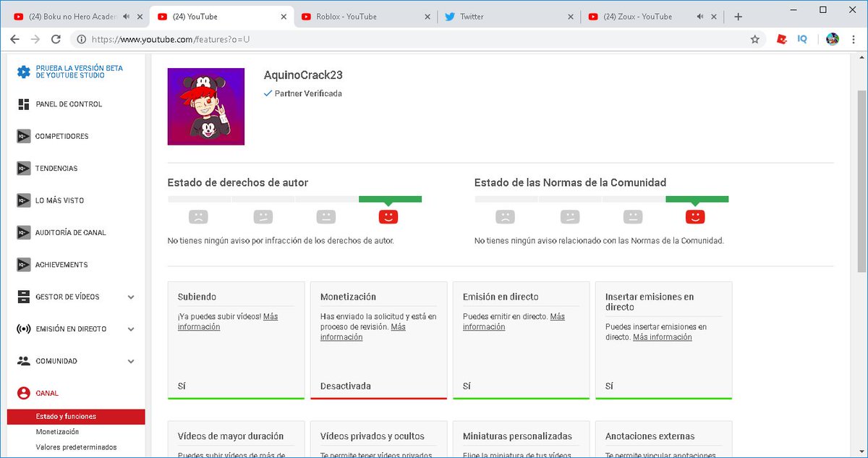Expand the Gestor de Vídeos section chevron
This screenshot has width=868, height=458.
click(131, 297)
